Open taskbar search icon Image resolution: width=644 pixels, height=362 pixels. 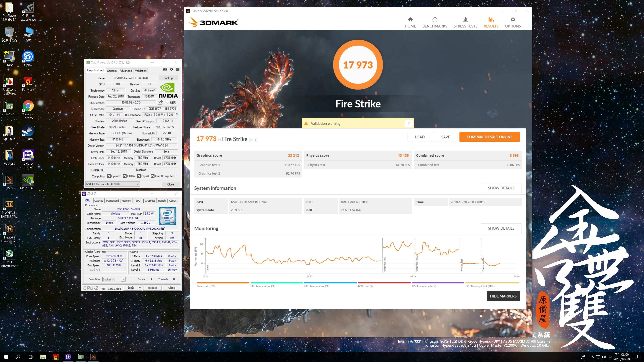(x=18, y=357)
